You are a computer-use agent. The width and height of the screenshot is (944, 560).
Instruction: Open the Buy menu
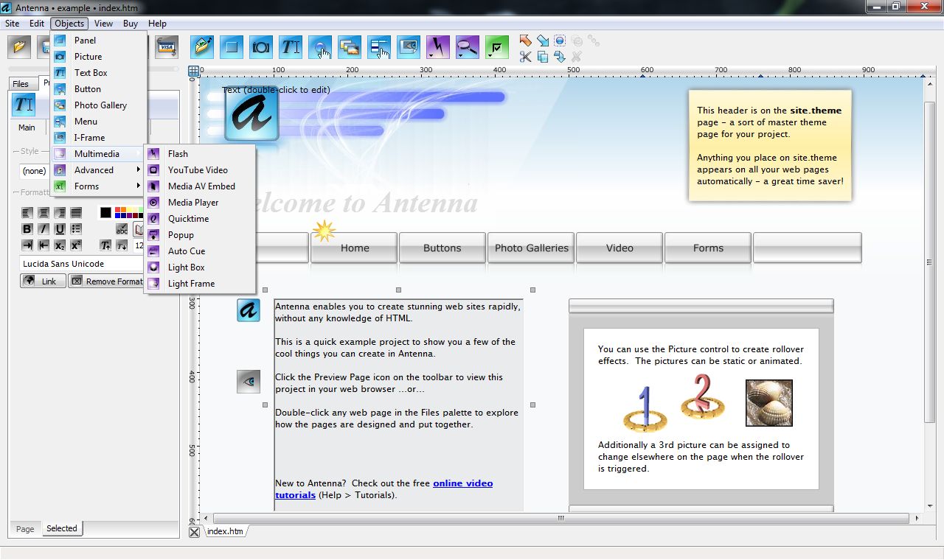(131, 24)
